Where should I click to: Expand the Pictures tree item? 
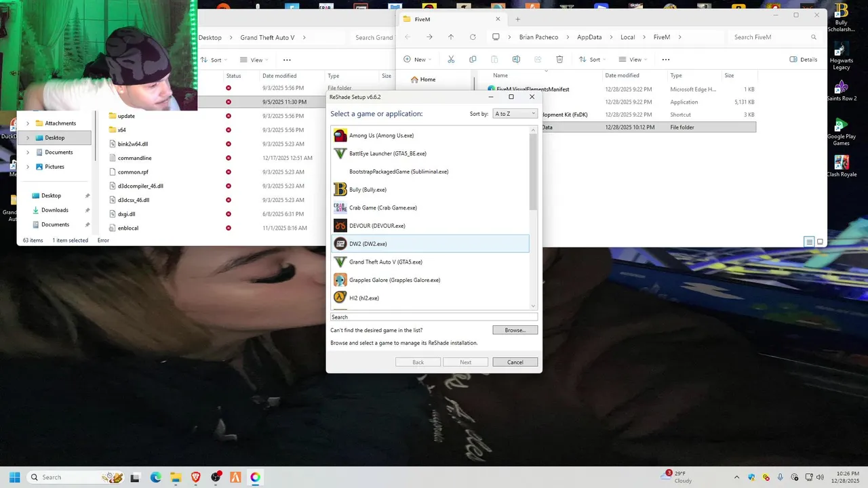click(x=28, y=167)
